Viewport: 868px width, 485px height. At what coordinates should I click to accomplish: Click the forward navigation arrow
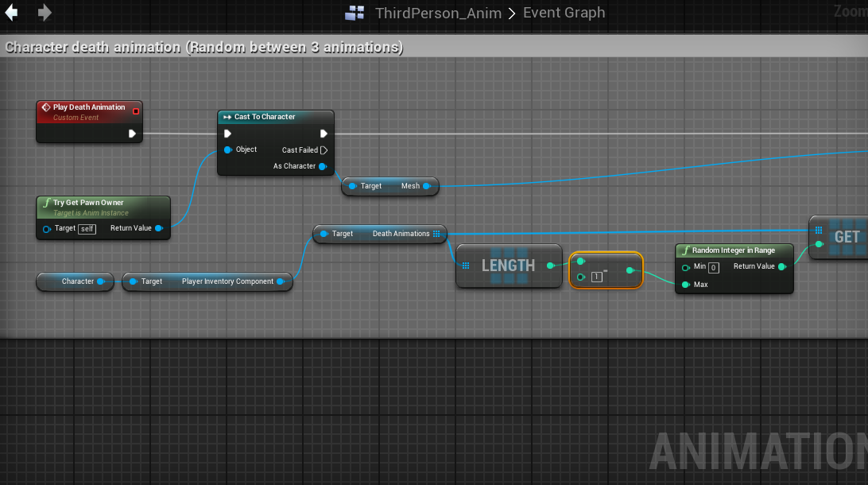[45, 13]
